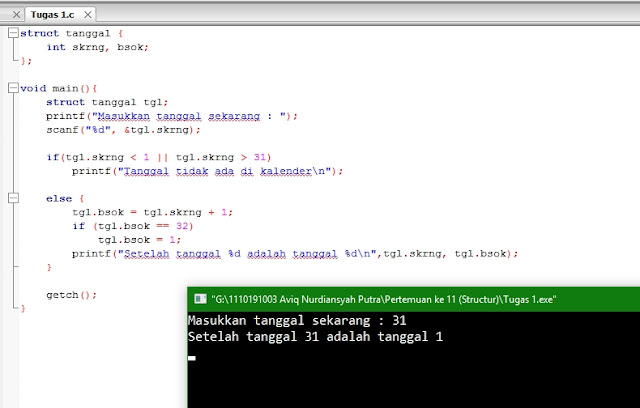Click the scanf '%d' line
The width and height of the screenshot is (640, 408).
pos(123,130)
